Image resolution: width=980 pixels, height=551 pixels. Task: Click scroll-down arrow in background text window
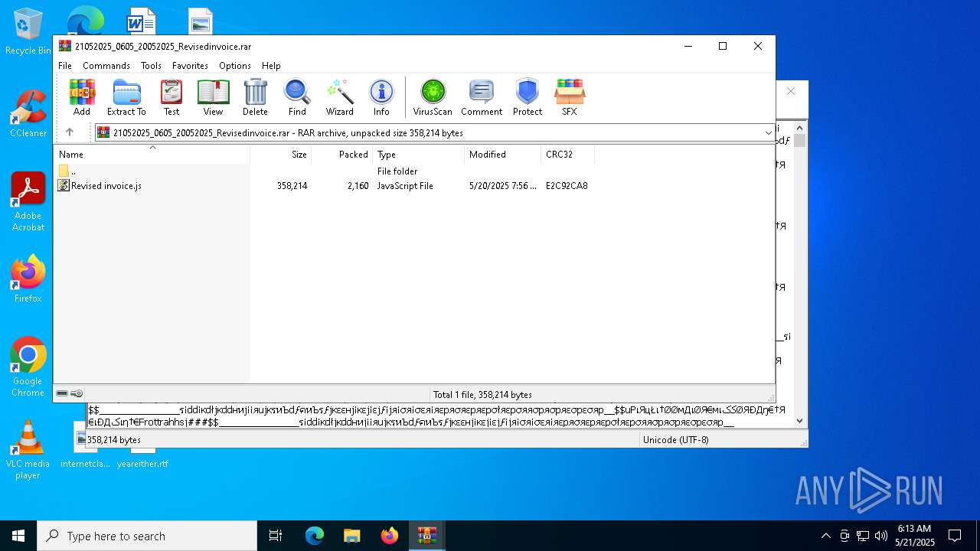(x=800, y=420)
